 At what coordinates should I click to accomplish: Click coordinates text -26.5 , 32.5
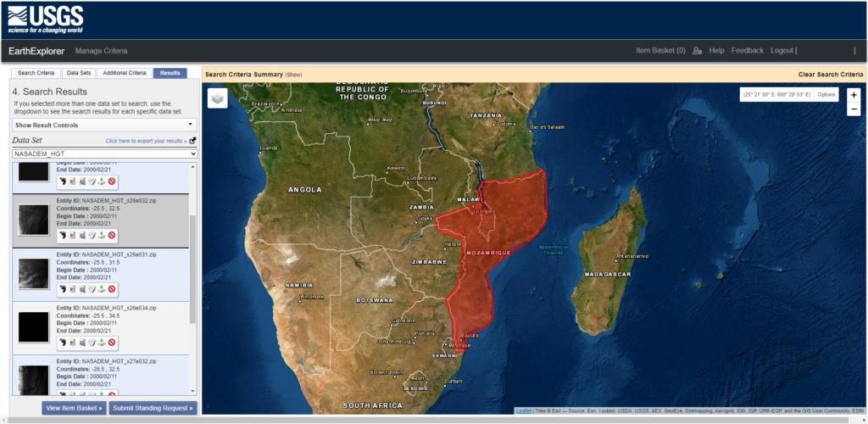pos(105,369)
